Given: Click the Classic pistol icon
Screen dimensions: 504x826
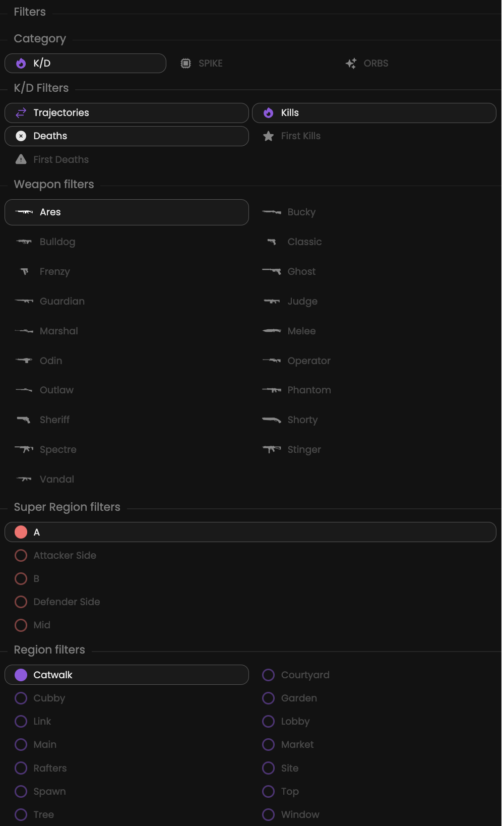Looking at the screenshot, I should coord(272,242).
